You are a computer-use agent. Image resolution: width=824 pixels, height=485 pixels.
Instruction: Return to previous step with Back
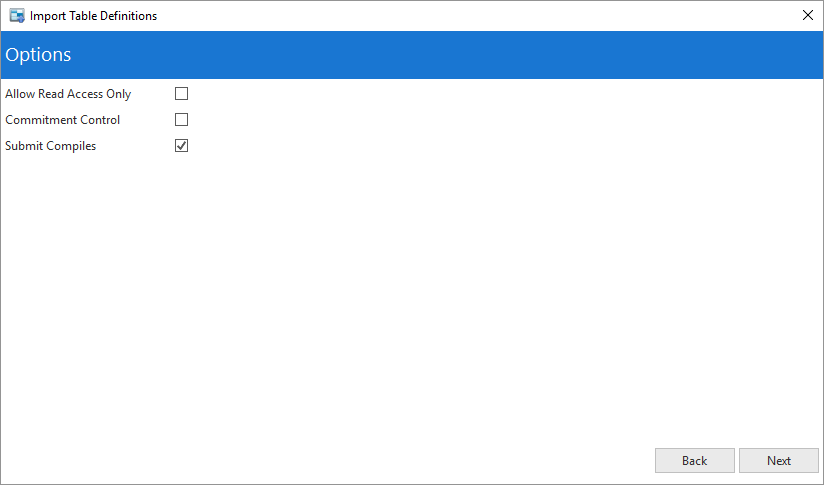coord(695,461)
